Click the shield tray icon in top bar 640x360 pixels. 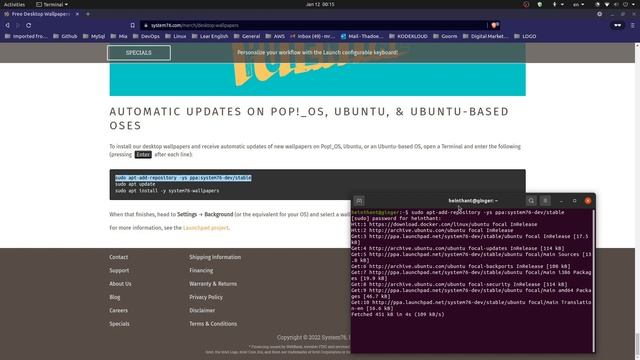point(540,4)
